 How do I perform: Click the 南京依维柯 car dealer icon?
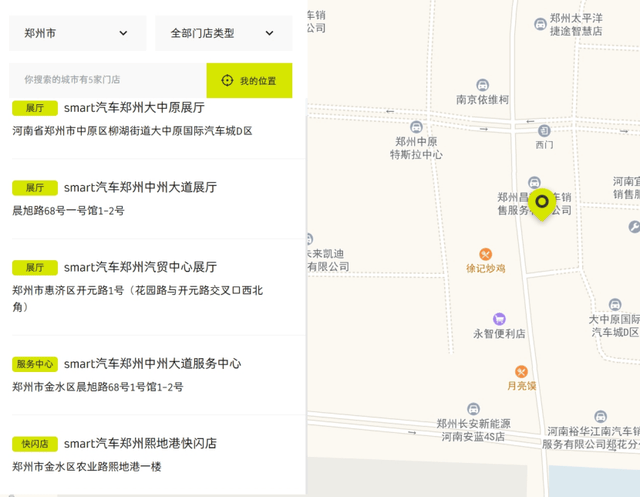coord(483,85)
